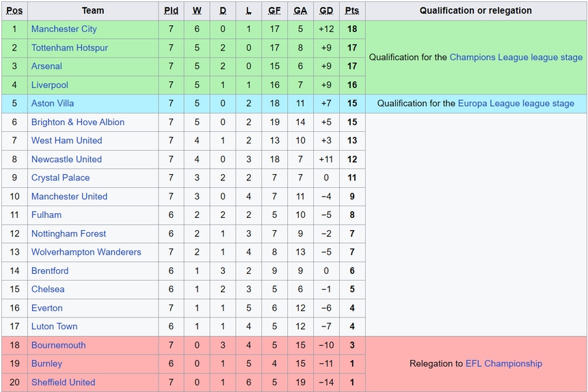This screenshot has height=392, width=588.
Task: Click the Pts column header
Action: tap(352, 11)
